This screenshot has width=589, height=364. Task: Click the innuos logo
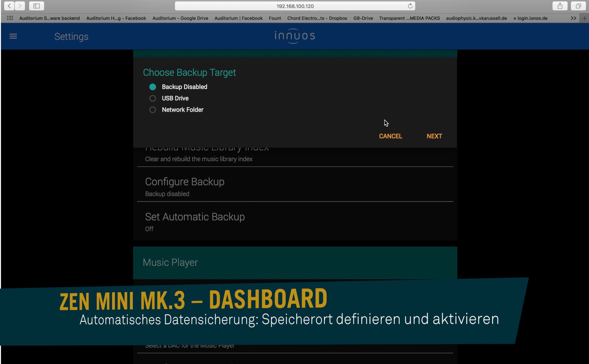tap(295, 36)
